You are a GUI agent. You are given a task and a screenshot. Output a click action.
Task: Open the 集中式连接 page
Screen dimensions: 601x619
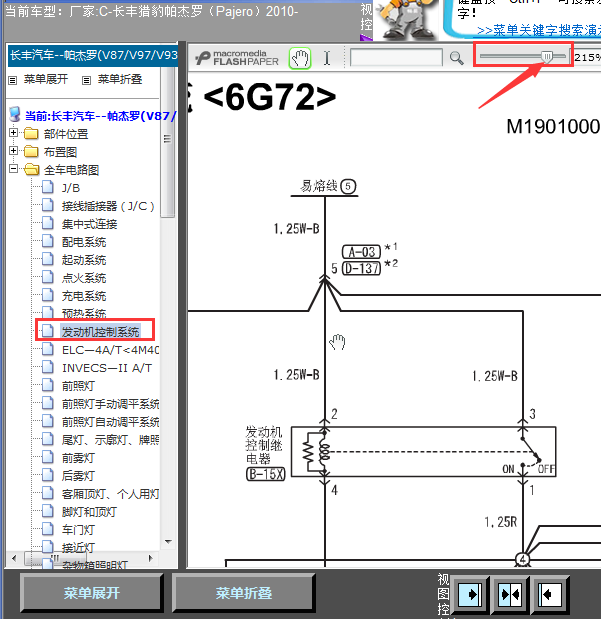point(89,224)
